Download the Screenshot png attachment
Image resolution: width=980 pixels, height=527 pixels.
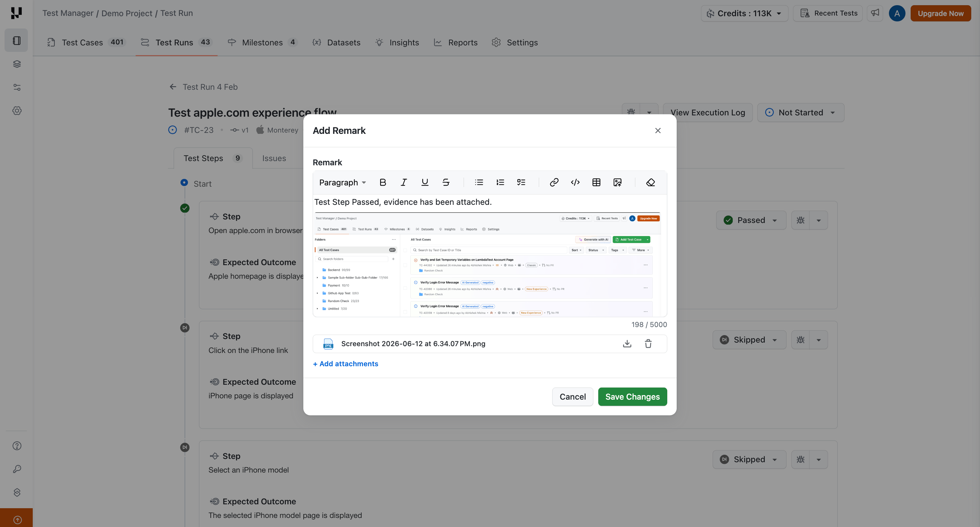[627, 344]
